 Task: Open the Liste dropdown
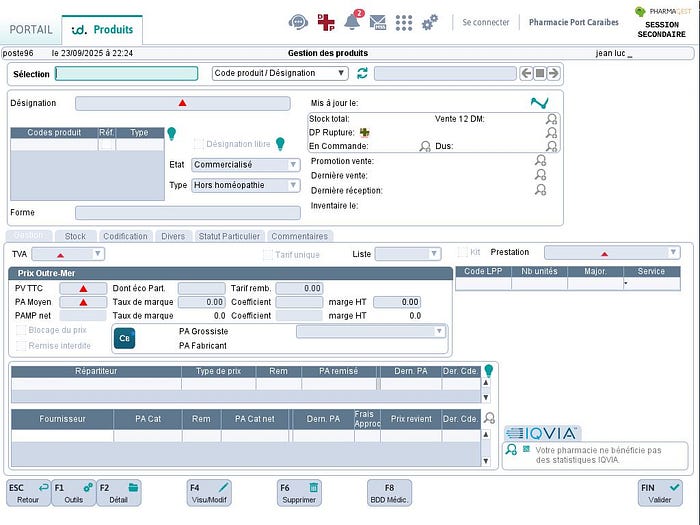click(x=408, y=254)
